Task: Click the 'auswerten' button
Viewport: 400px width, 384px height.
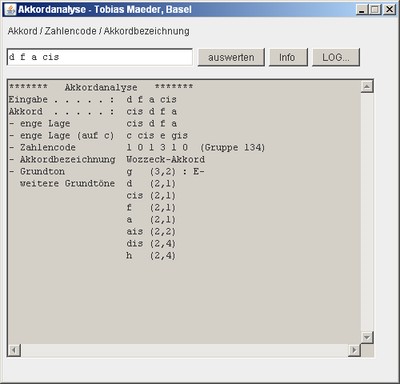Action: point(231,57)
